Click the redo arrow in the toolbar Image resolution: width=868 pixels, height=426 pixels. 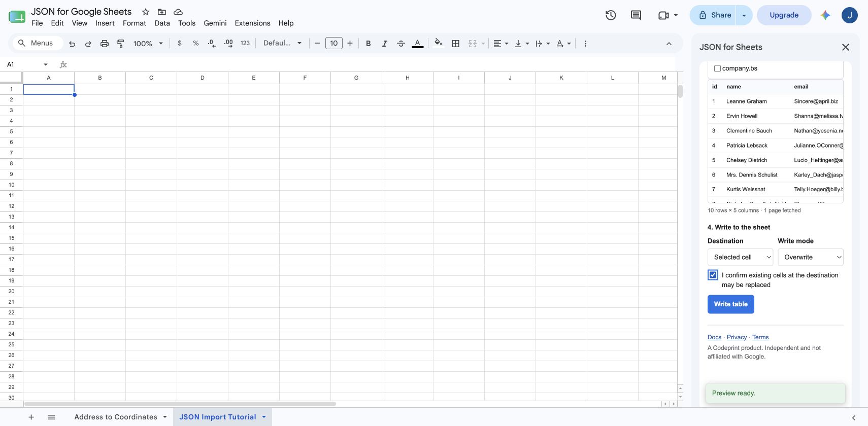(88, 44)
